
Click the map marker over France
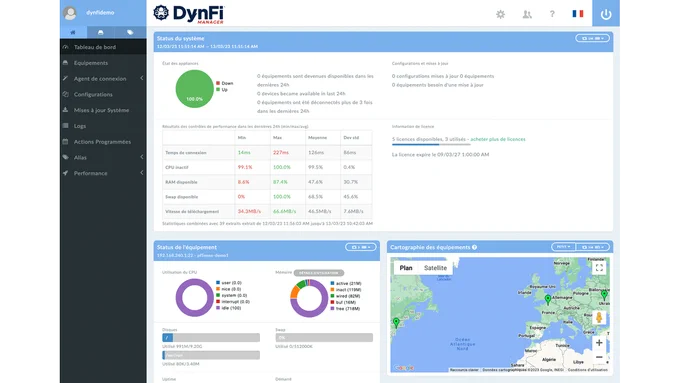tap(548, 299)
